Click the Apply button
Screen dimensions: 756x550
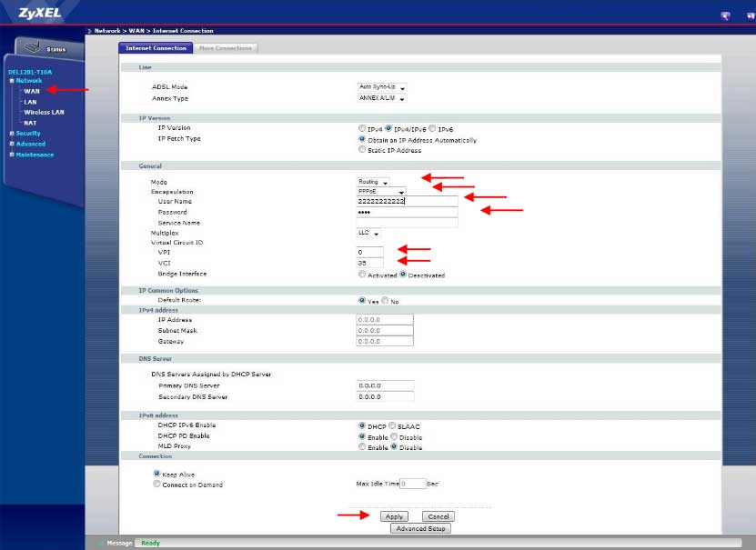[x=394, y=516]
